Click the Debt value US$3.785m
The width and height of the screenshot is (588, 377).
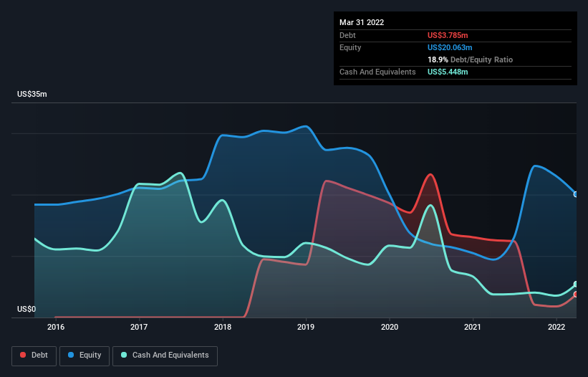click(448, 35)
